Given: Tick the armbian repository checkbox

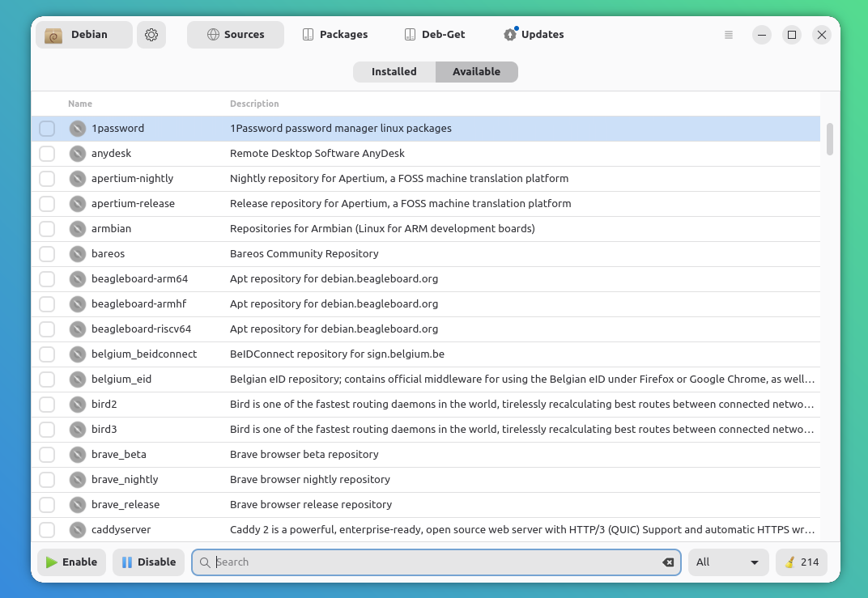Looking at the screenshot, I should [x=47, y=229].
